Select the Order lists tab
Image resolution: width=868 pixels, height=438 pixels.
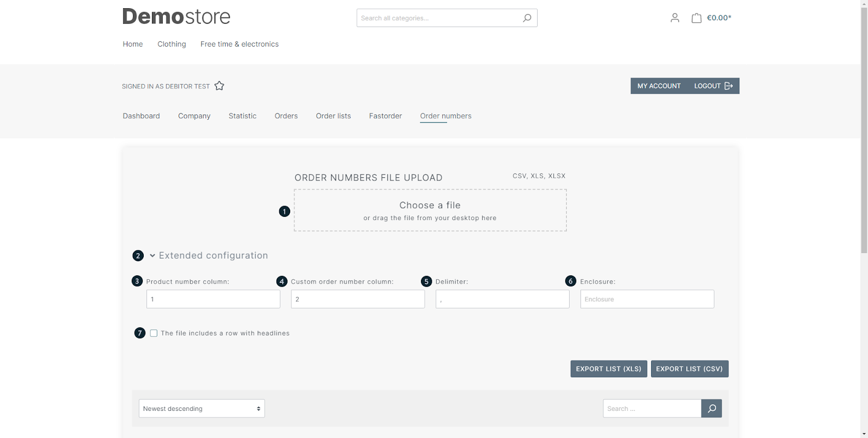(x=334, y=116)
